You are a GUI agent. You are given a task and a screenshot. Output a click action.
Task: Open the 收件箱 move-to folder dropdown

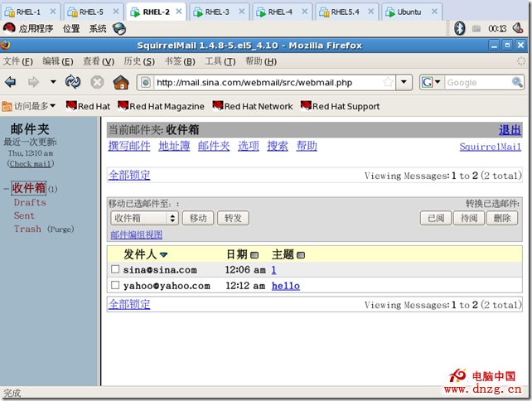(144, 218)
